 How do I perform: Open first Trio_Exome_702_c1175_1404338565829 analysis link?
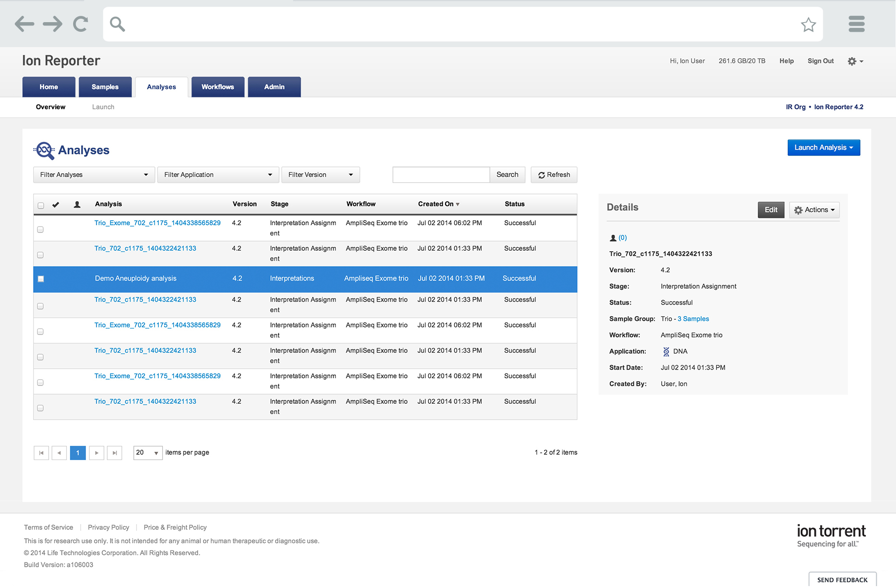tap(157, 223)
